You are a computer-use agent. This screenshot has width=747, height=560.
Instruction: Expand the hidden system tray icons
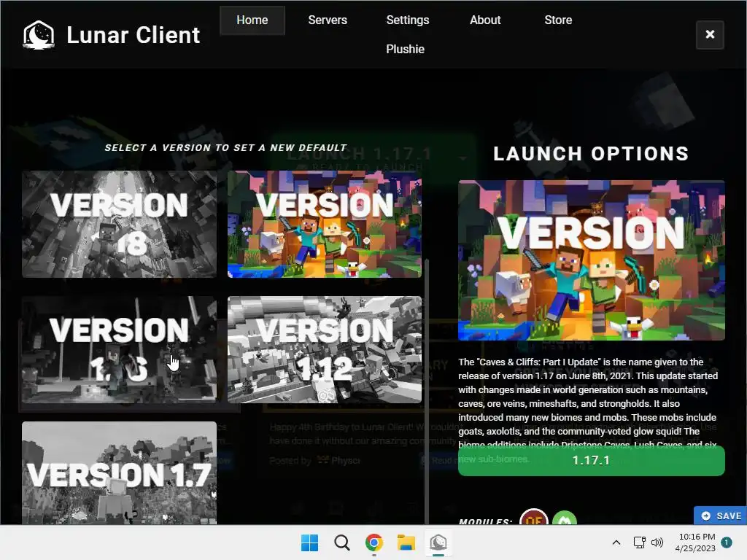pyautogui.click(x=616, y=542)
